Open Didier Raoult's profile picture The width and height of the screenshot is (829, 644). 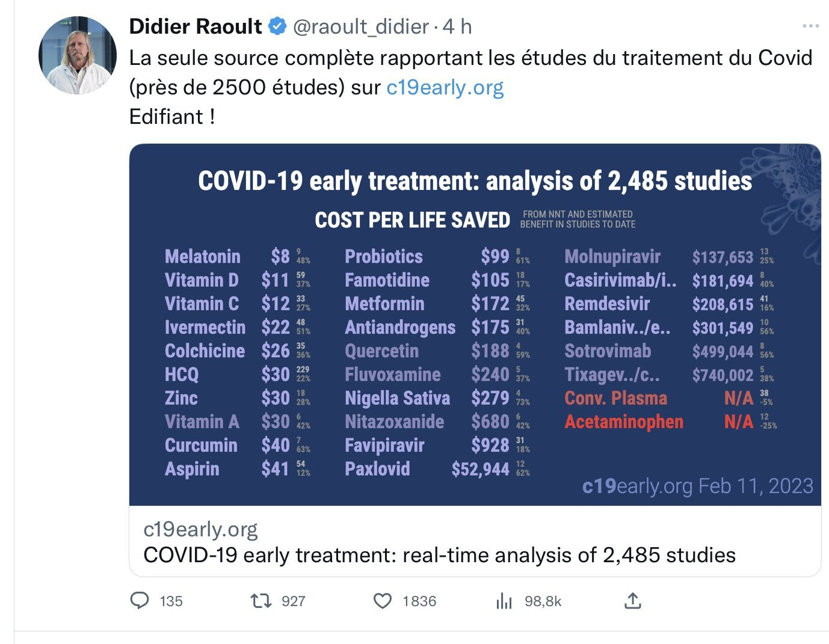[x=78, y=55]
